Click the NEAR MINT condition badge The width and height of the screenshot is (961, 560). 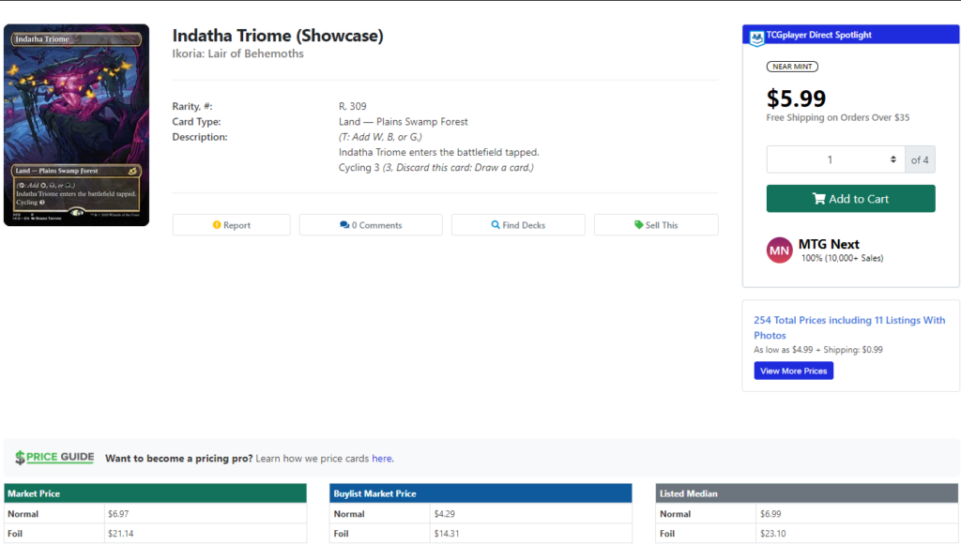tap(792, 67)
